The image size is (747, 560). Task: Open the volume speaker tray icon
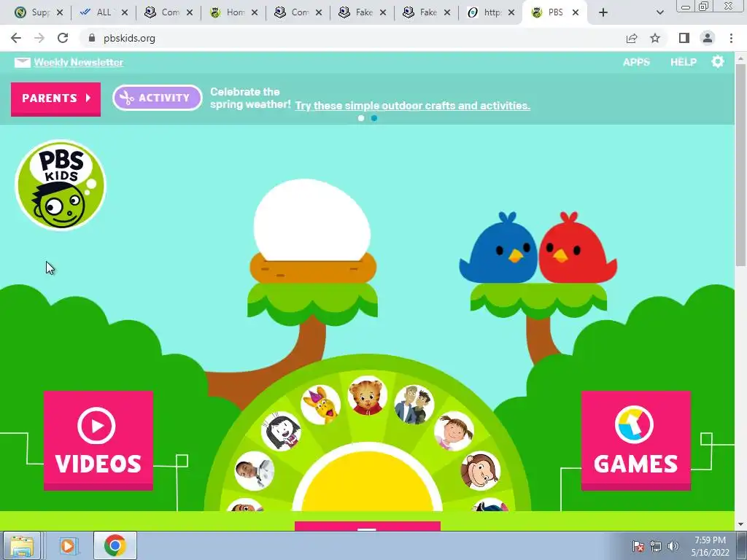(673, 546)
